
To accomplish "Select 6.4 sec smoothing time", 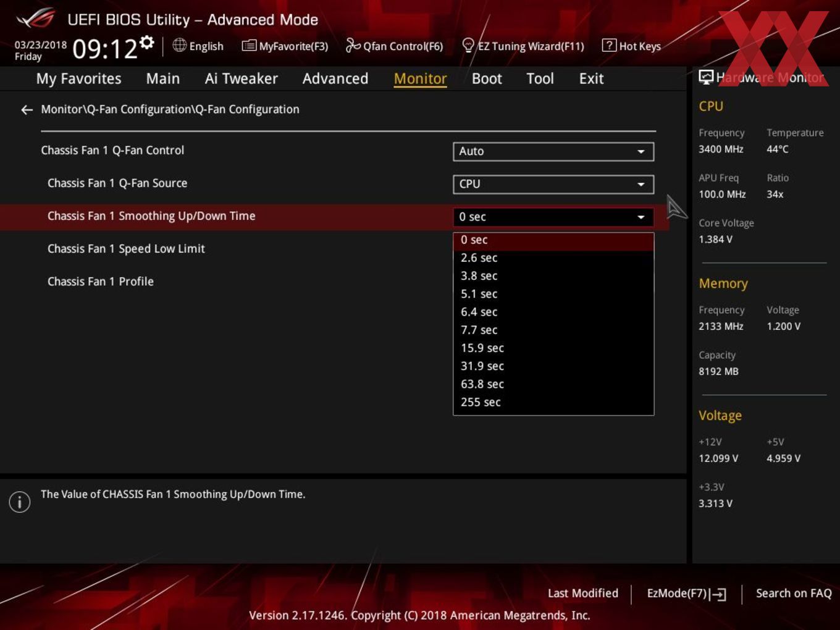I will coord(553,312).
